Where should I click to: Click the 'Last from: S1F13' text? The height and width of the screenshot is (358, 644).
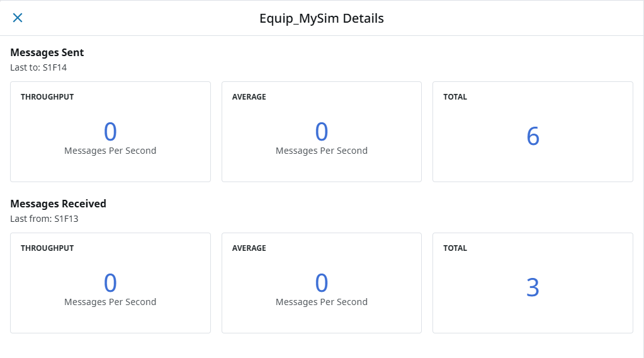coord(44,219)
